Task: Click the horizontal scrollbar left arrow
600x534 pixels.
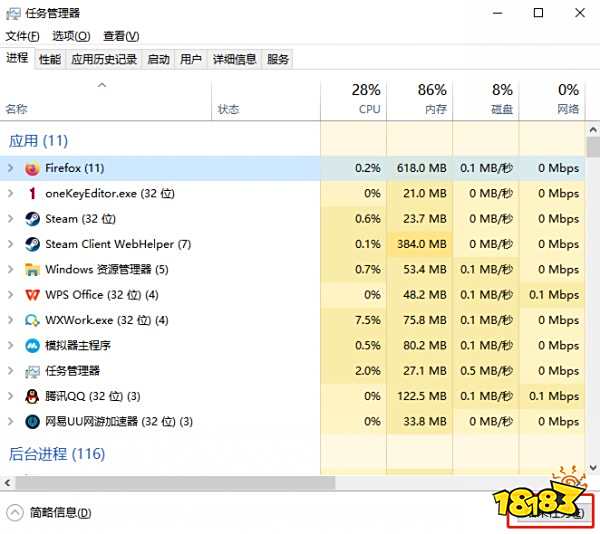Action: tap(7, 483)
